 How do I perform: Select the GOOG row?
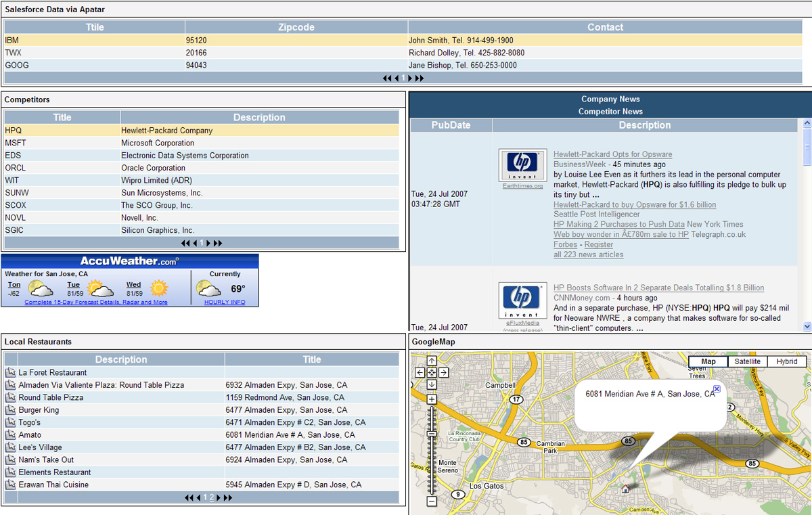[x=403, y=66]
